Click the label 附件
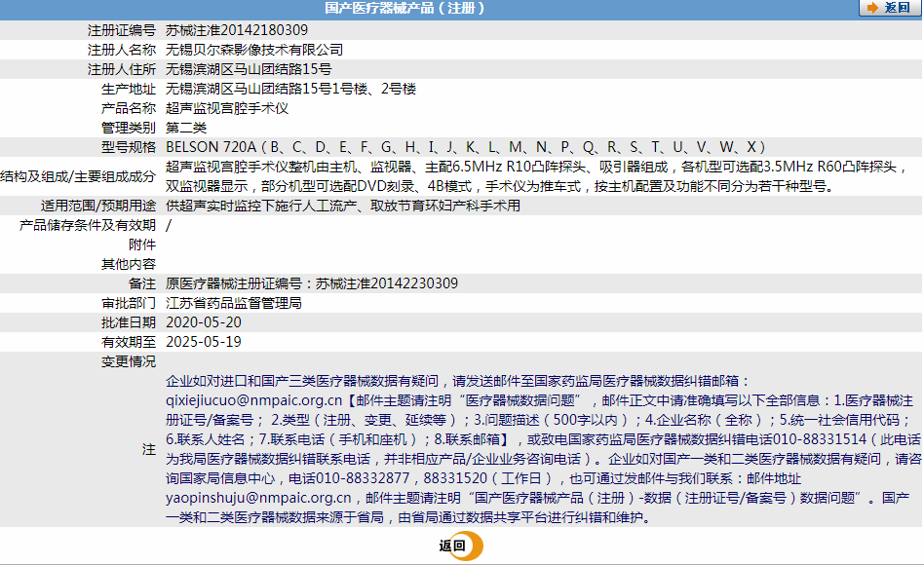 (142, 245)
